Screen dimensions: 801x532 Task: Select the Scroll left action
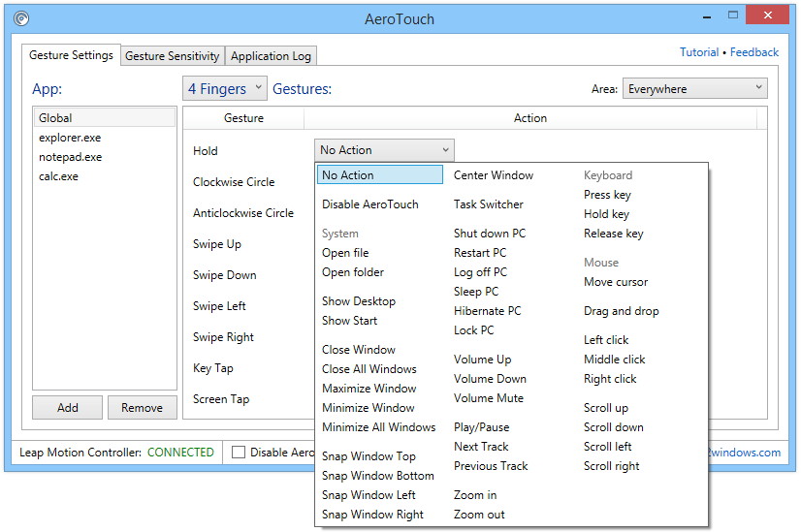607,447
